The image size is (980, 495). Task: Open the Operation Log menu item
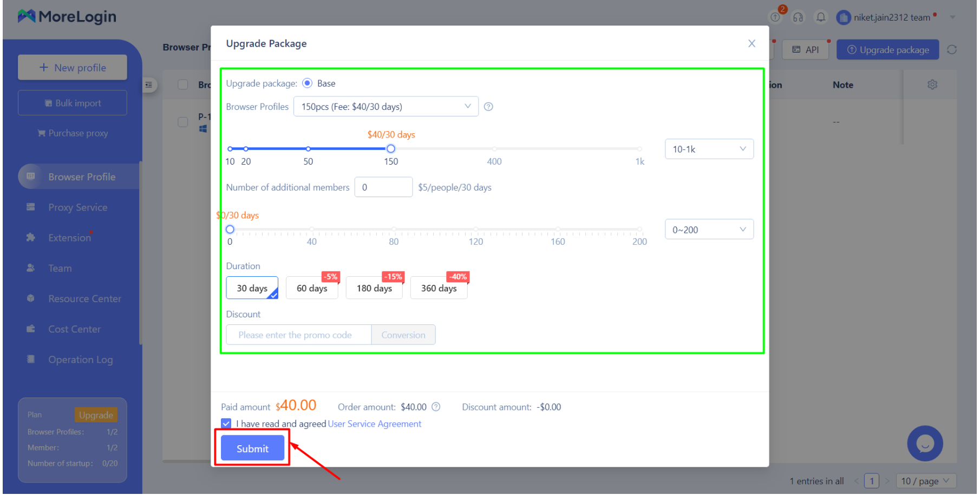tap(80, 360)
